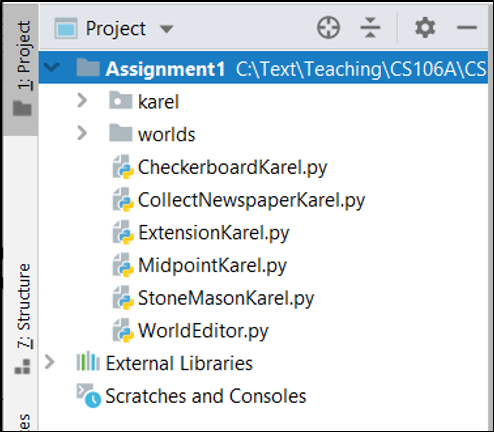Click the karel package folder icon
This screenshot has height=432, width=494.
[x=120, y=100]
